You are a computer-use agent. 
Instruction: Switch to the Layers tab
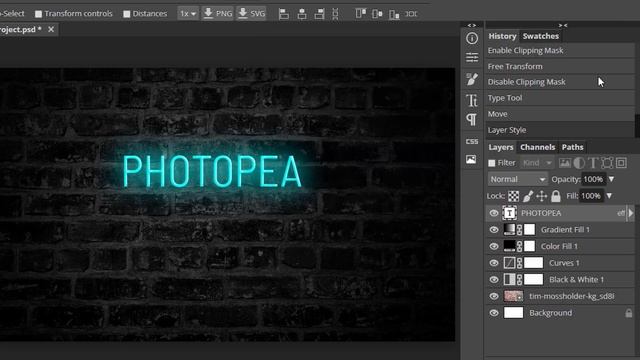[501, 147]
